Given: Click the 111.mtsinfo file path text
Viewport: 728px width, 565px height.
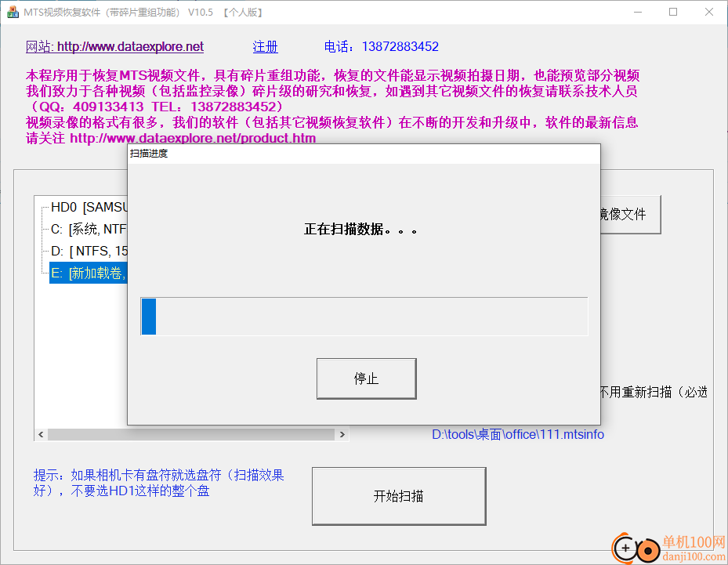Looking at the screenshot, I should (518, 435).
